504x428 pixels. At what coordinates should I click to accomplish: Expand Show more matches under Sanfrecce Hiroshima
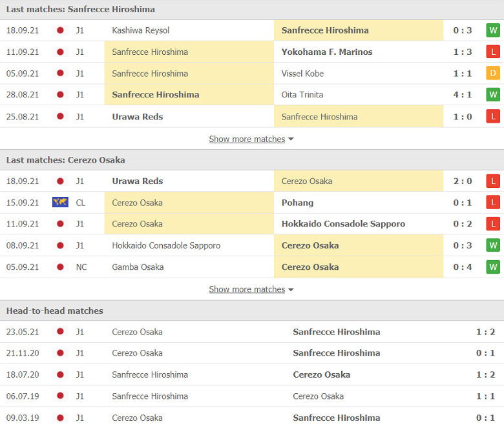coord(247,139)
